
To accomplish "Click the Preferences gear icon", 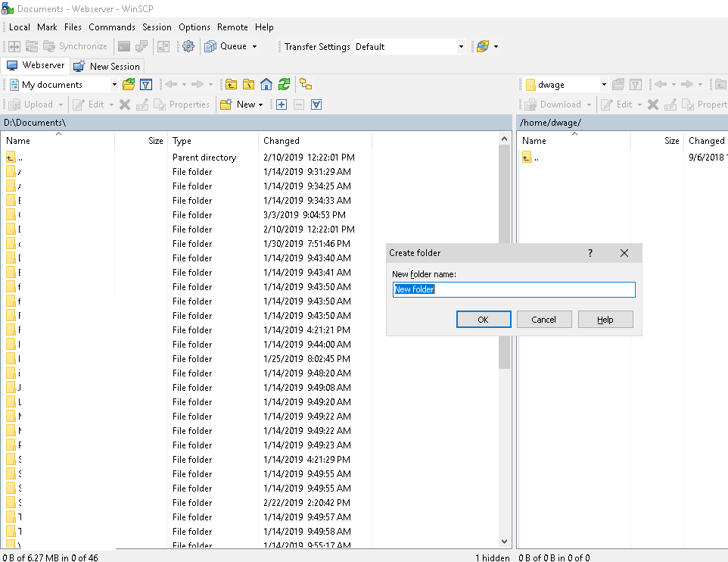I will point(188,46).
